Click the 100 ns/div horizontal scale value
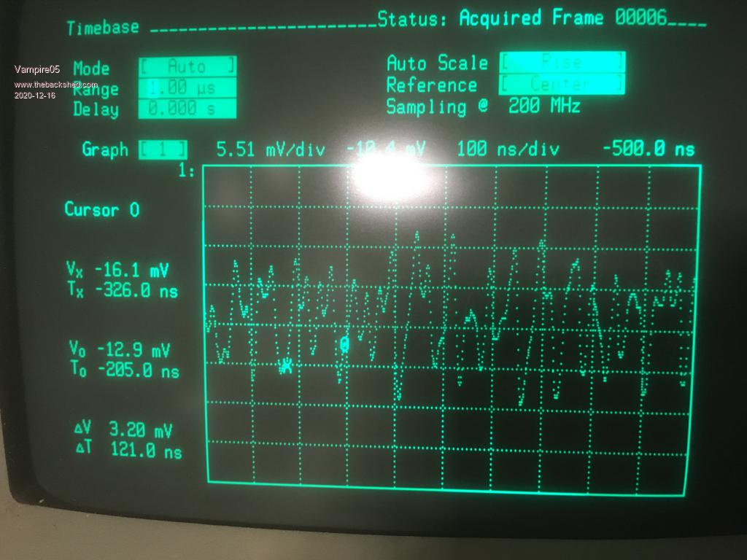The height and width of the screenshot is (560, 747). click(x=508, y=150)
